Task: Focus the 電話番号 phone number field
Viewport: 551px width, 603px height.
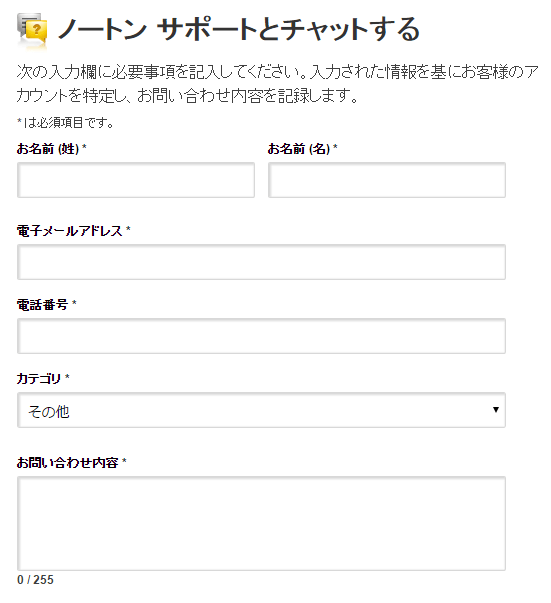Action: (261, 336)
